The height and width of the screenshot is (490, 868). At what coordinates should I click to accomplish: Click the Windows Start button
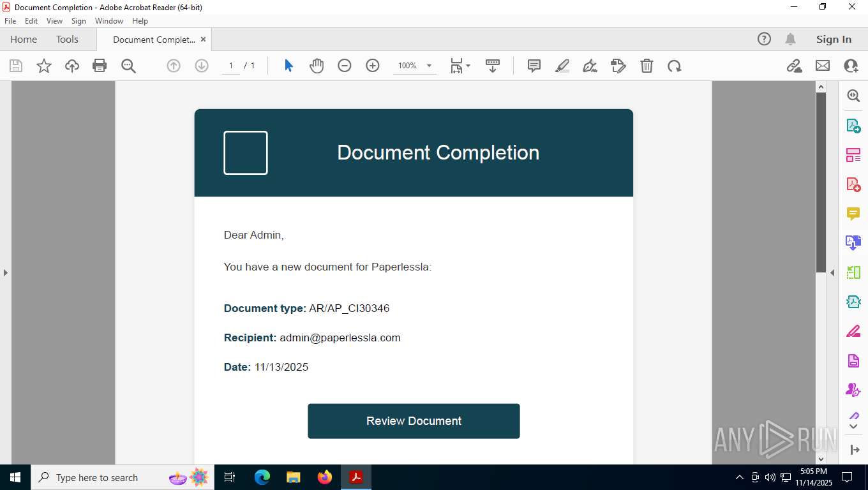(x=15, y=477)
